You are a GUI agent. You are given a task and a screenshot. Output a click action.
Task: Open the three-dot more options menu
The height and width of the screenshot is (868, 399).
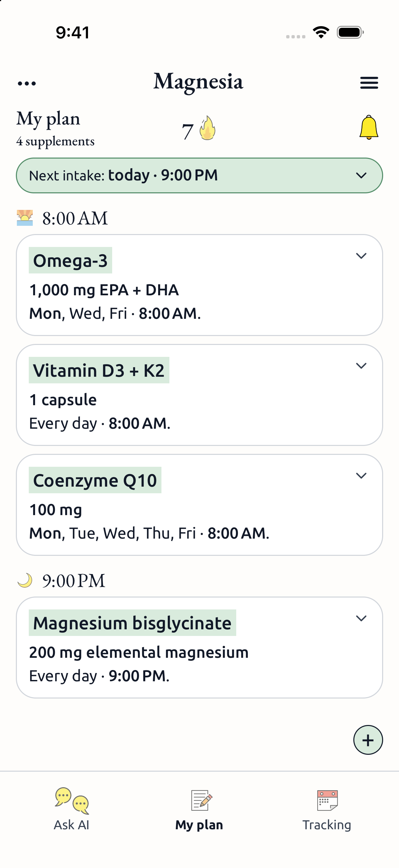(26, 83)
